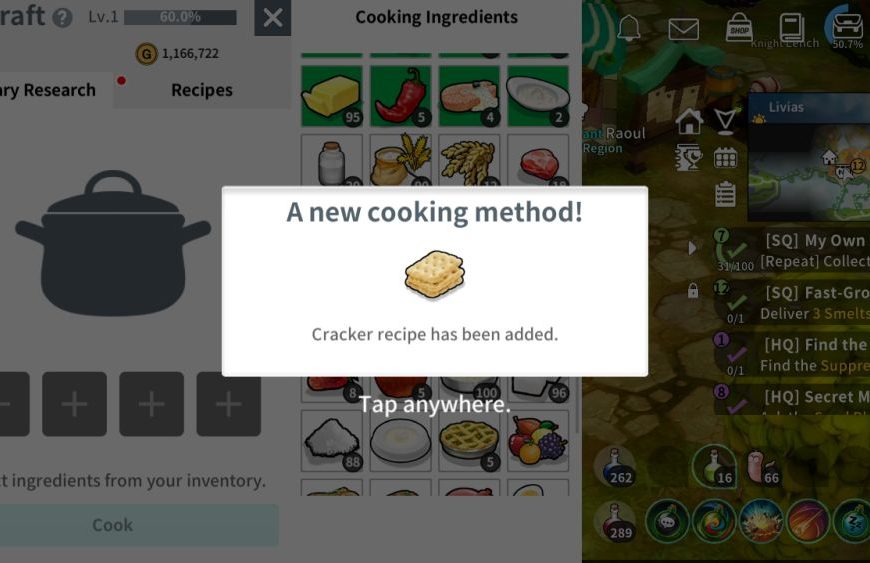
Task: Open the clipboard quest list icon
Action: pyautogui.click(x=725, y=195)
